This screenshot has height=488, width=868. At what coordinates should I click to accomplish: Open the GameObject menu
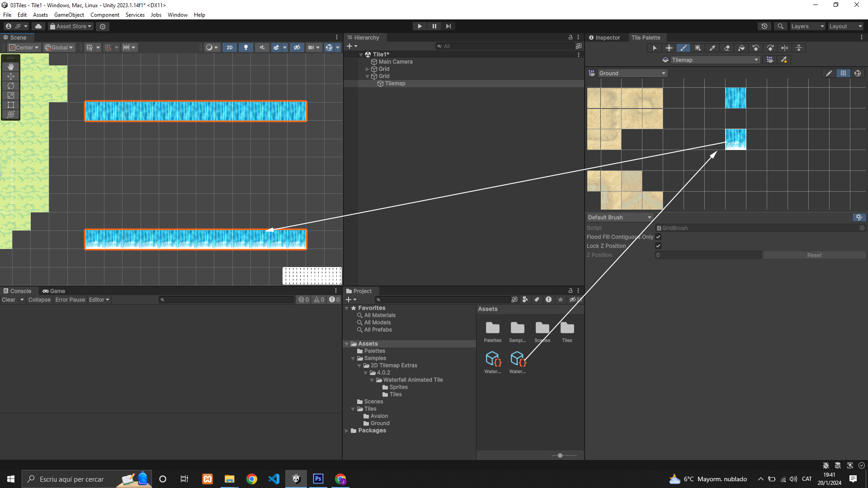69,15
